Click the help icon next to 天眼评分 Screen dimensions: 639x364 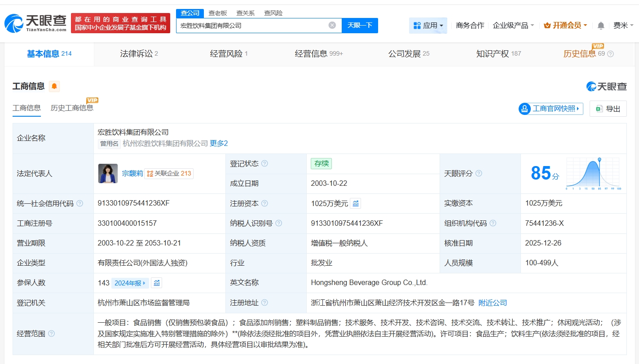[479, 173]
